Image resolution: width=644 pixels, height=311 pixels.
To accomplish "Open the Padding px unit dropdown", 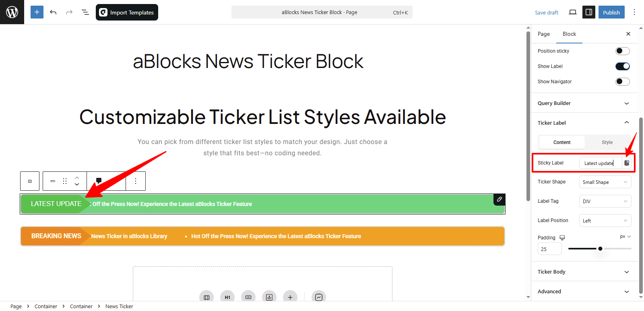I will click(625, 237).
